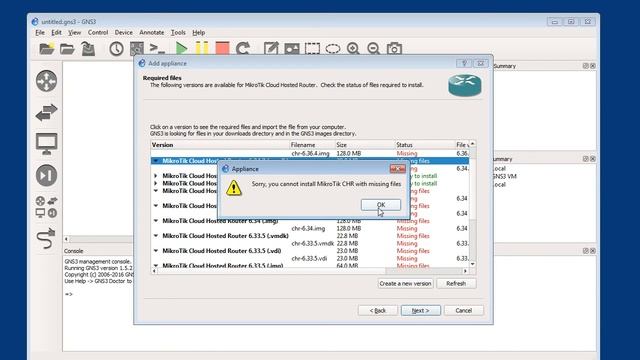Viewport: 640px width, 360px height.
Task: Suspend all devices with yellow pause icon
Action: [202, 49]
